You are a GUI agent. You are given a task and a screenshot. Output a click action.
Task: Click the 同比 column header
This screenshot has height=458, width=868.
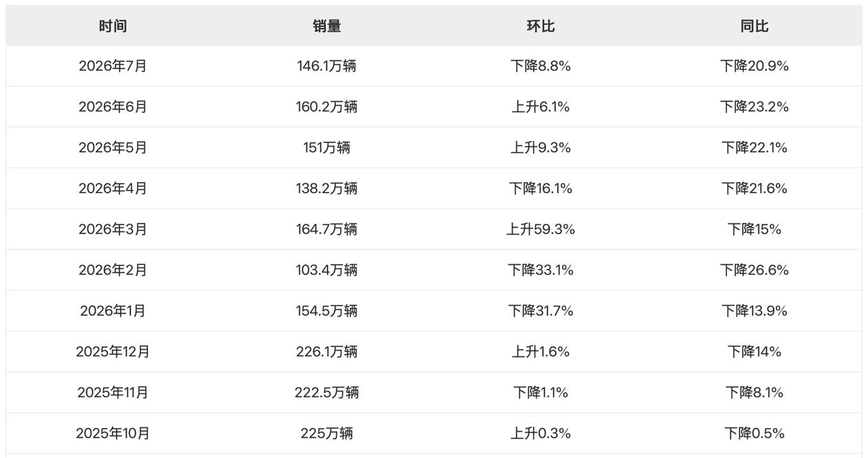(x=754, y=26)
